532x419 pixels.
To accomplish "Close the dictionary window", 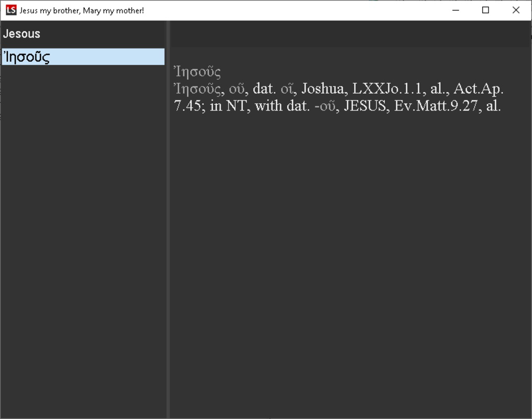I will pos(516,10).
